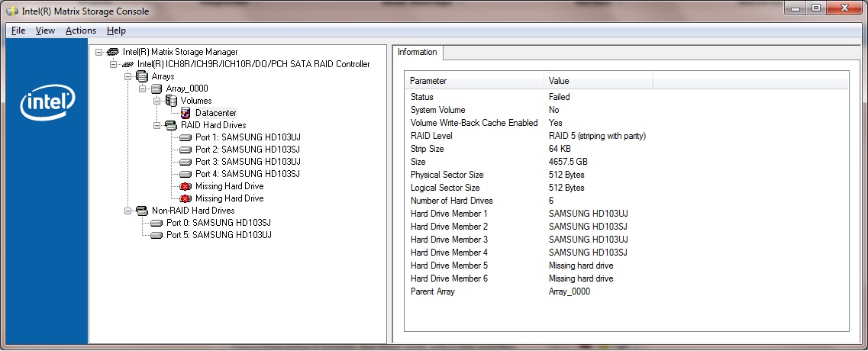
Task: Click the Number of Hard Drives row label
Action: pos(452,201)
